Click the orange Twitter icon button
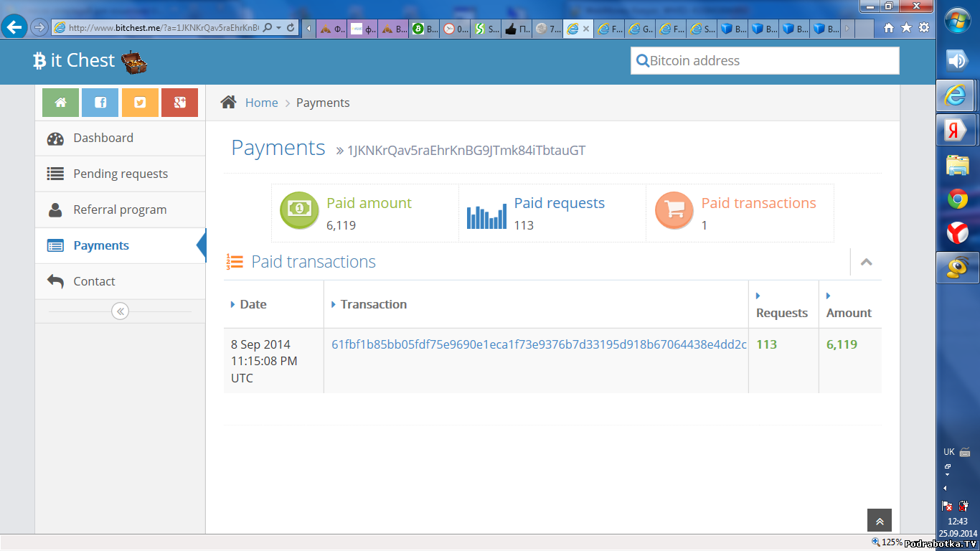Image resolution: width=980 pixels, height=551 pixels. (140, 103)
